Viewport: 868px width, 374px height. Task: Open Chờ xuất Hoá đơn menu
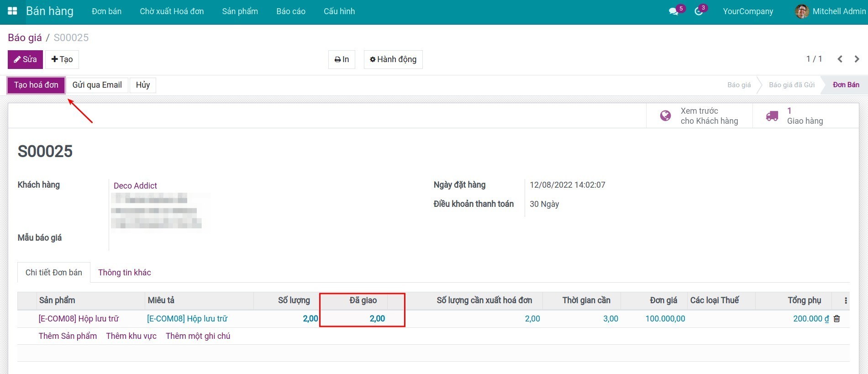172,11
